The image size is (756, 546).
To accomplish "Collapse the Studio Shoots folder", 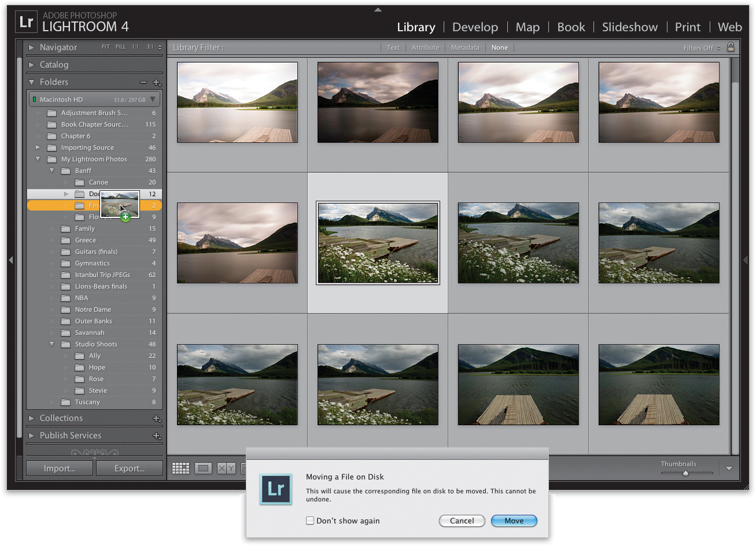I will click(52, 344).
